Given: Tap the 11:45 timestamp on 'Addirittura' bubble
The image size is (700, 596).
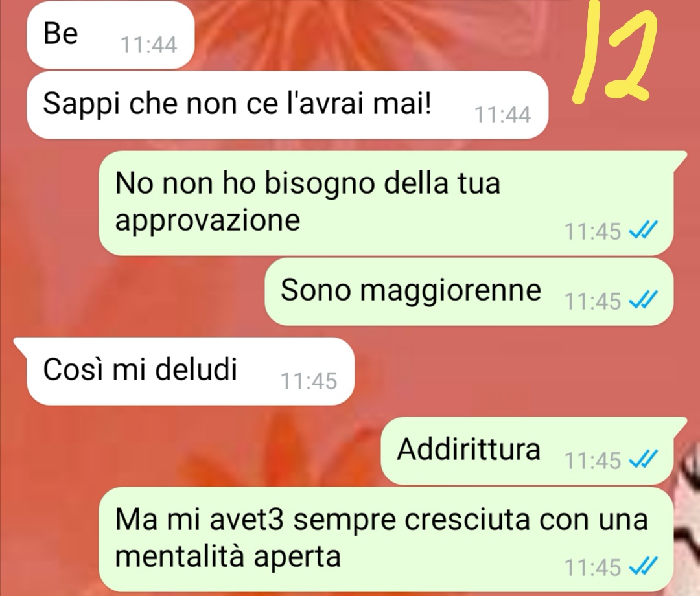Looking at the screenshot, I should [x=592, y=460].
